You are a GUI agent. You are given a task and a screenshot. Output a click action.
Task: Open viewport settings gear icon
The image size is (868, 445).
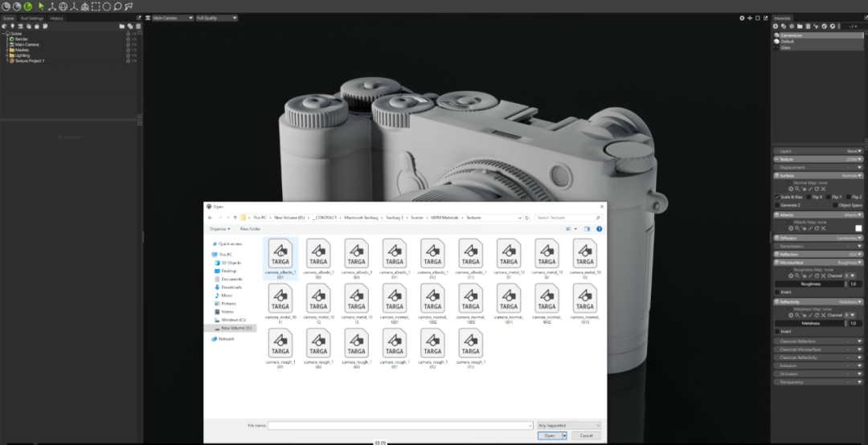click(x=742, y=18)
